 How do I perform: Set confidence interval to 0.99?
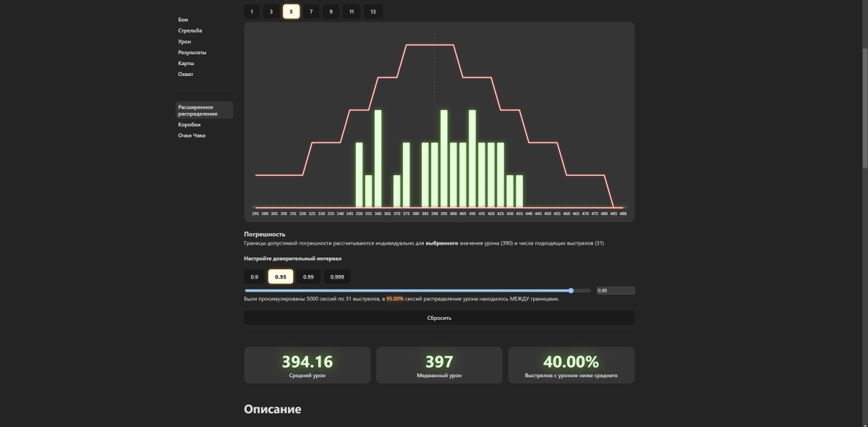[x=308, y=276]
